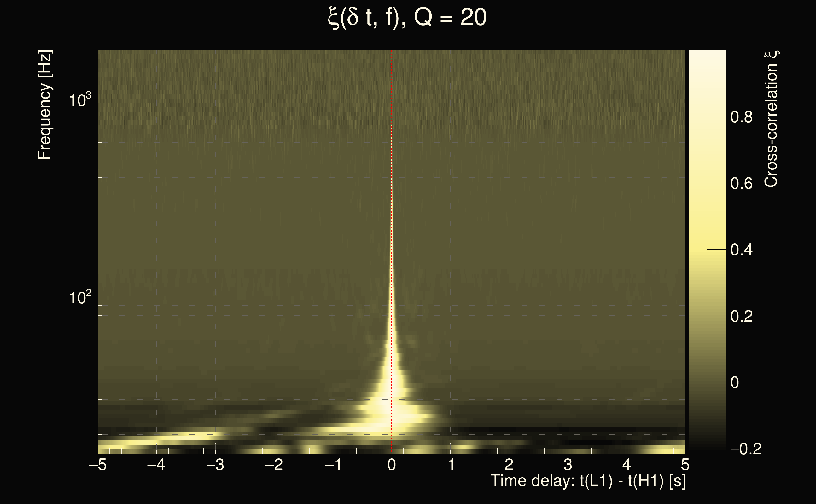Screen dimensions: 816x504
Task: Click the 0 tick label on time axis
Action: click(x=392, y=465)
